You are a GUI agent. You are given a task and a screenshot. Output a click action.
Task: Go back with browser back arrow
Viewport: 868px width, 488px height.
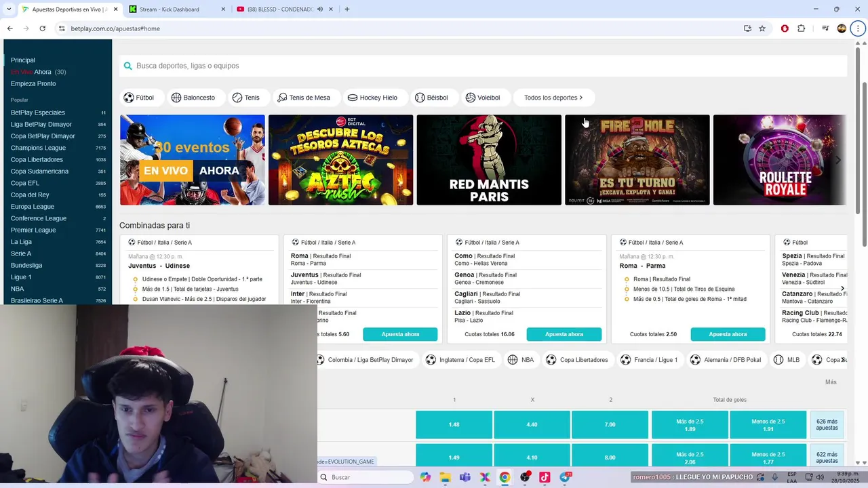coord(9,28)
